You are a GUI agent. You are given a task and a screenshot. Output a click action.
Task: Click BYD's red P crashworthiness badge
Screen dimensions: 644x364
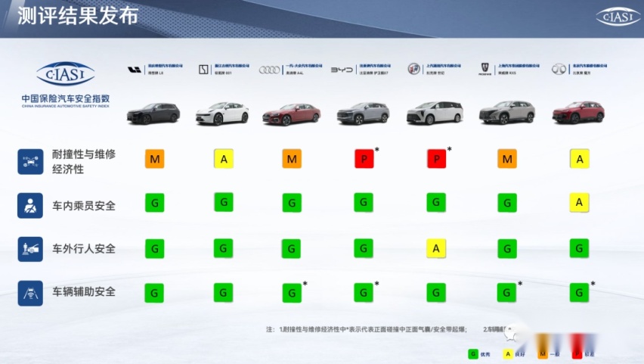click(364, 159)
